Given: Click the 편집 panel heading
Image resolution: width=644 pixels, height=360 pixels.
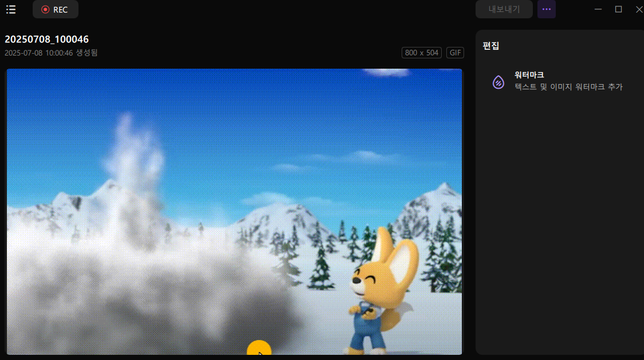Looking at the screenshot, I should coord(491,46).
